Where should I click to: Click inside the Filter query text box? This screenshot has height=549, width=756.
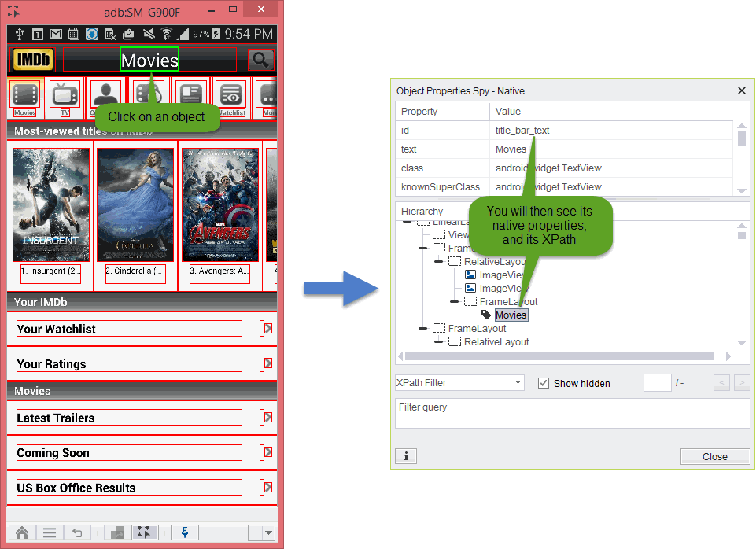point(572,413)
